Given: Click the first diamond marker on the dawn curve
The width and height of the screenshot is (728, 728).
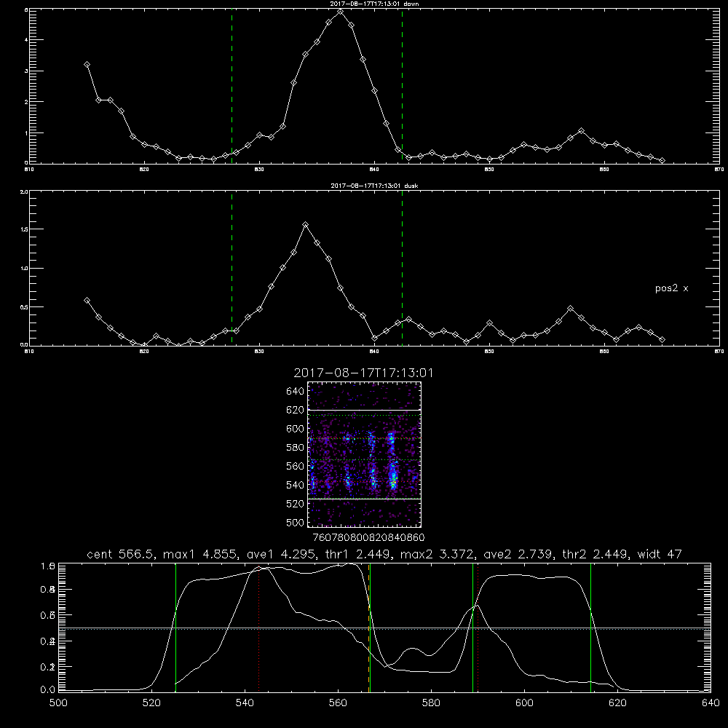Looking at the screenshot, I should click(87, 65).
